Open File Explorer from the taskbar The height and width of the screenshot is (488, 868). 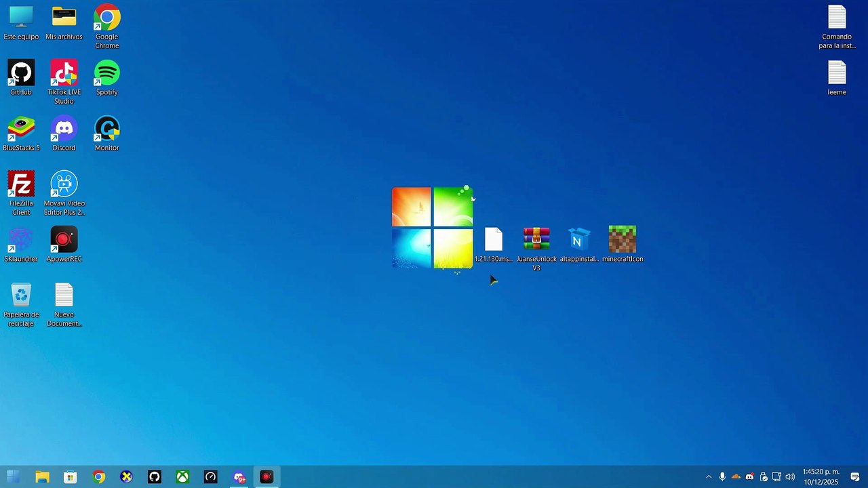click(x=42, y=477)
